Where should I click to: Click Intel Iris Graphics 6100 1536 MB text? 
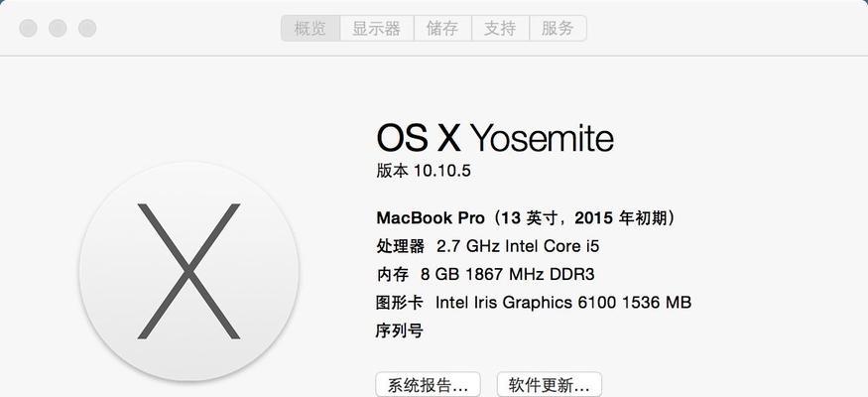563,303
